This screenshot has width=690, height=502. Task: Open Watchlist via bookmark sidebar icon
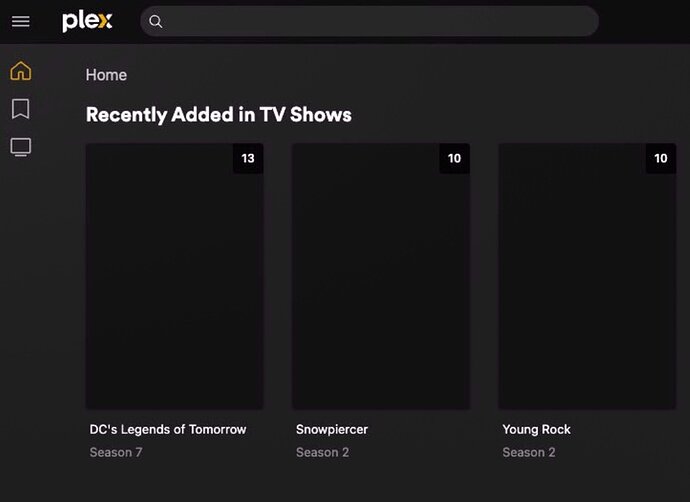(x=20, y=108)
